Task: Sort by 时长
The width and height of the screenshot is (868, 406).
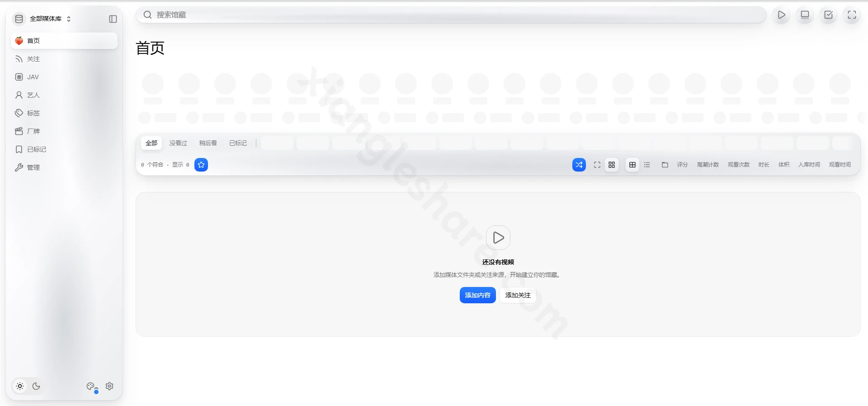Action: (x=764, y=165)
